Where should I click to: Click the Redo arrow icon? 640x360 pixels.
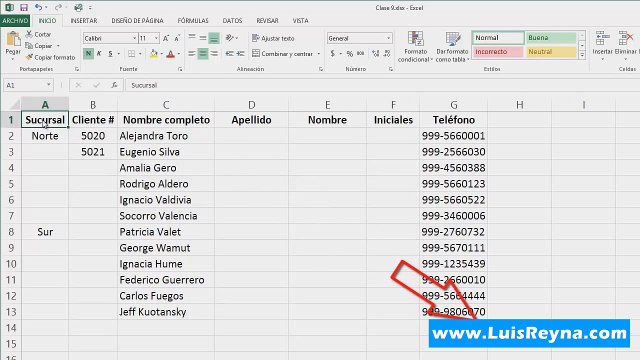[58, 7]
